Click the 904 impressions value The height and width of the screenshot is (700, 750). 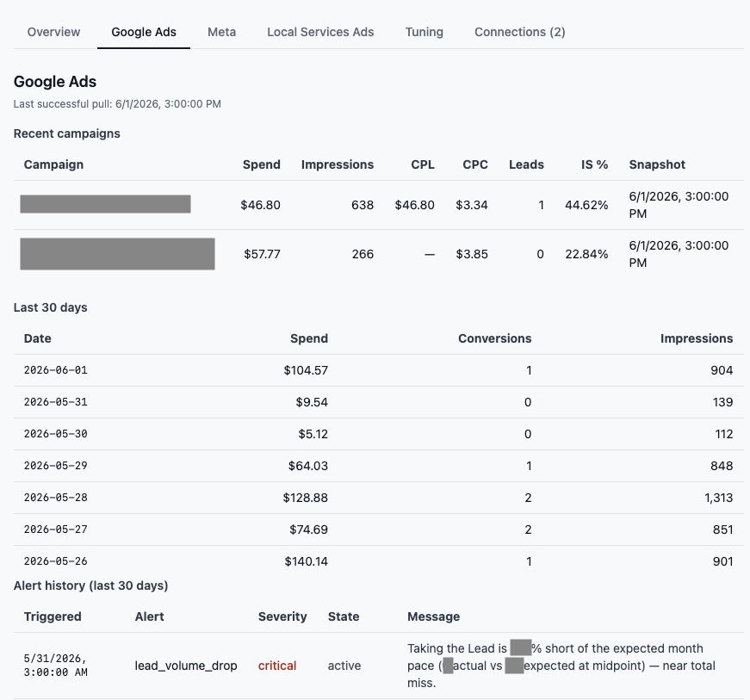pyautogui.click(x=722, y=370)
